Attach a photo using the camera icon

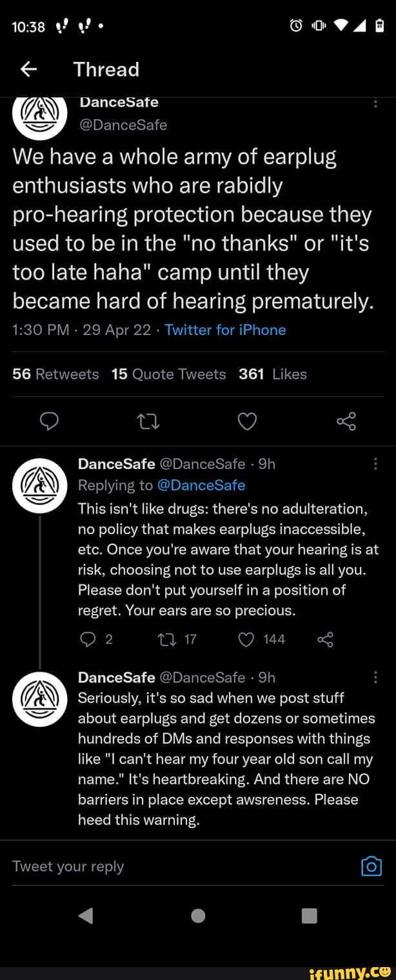coord(371,866)
